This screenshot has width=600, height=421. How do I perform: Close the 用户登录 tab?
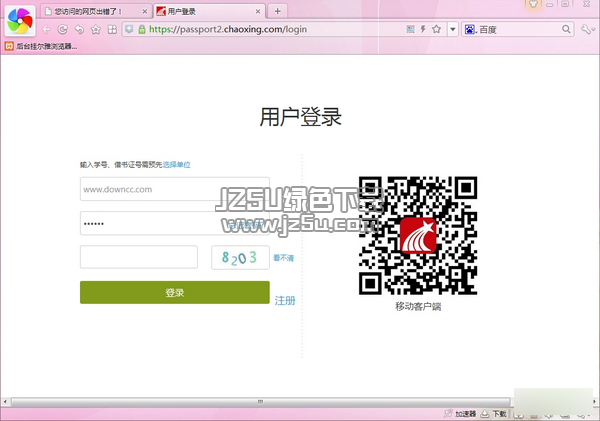tap(258, 11)
